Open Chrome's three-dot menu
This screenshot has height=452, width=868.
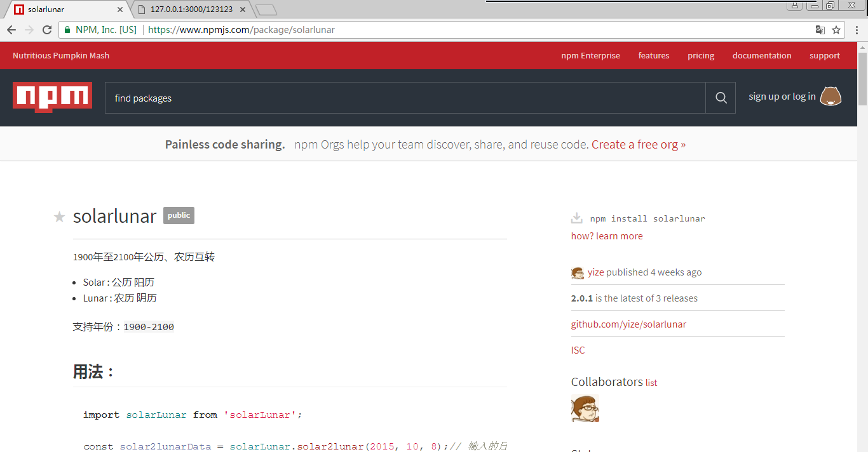[857, 30]
